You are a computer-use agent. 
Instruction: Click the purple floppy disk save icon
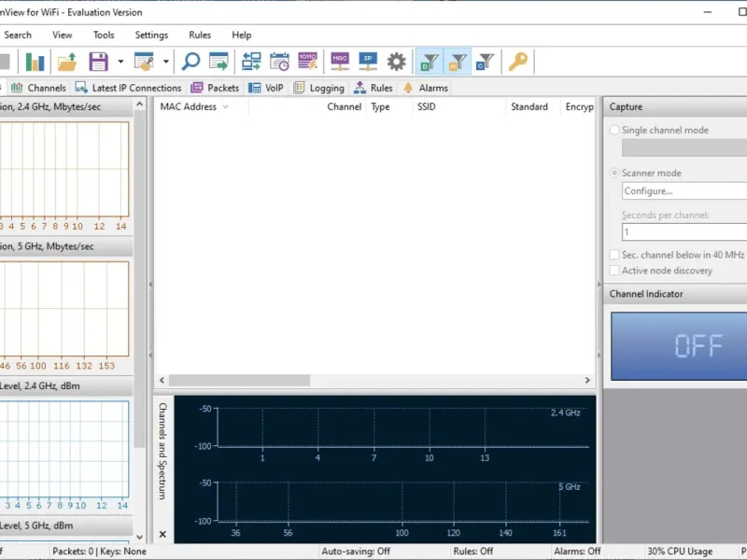(98, 63)
